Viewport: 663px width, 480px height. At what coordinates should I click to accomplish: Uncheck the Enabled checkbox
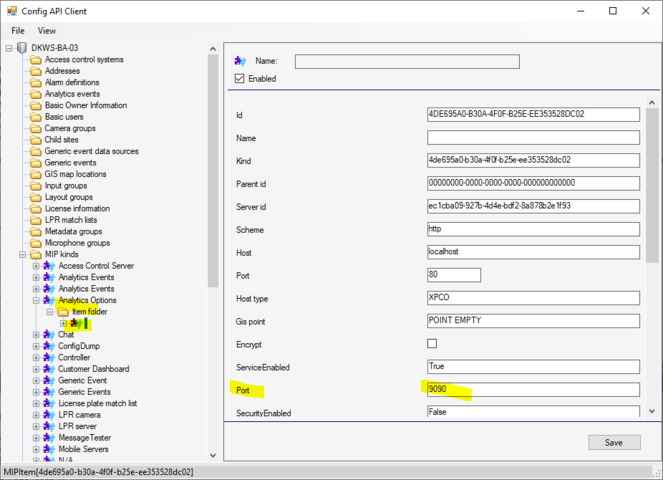tap(239, 78)
